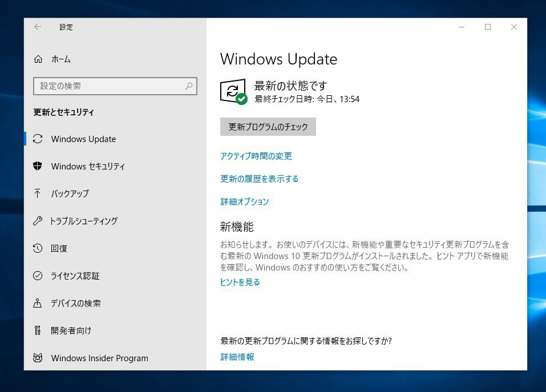Maximize the 設定 window
Screen dimensions: 546x392
click(x=488, y=27)
